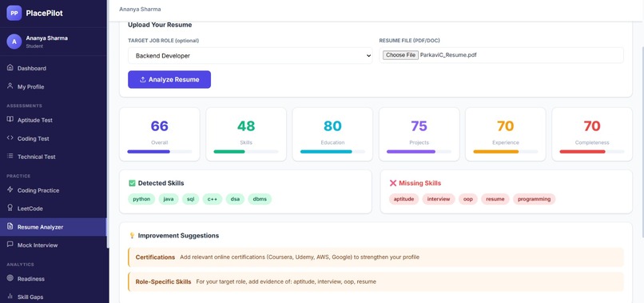Click the Readiness gauge icon
This screenshot has width=644, height=303.
10,278
